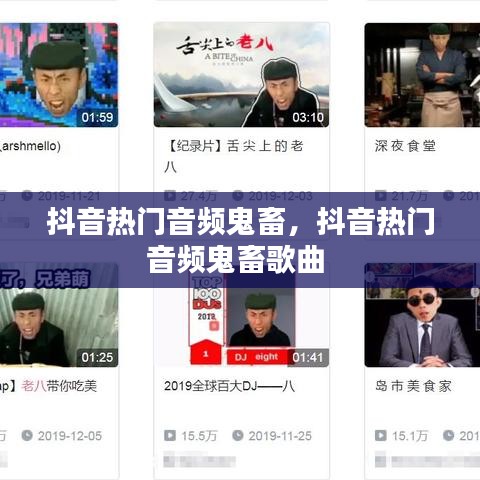The image size is (480, 480).
Task: Open the 深夜食堂 video thumbnail
Action: coord(422,75)
